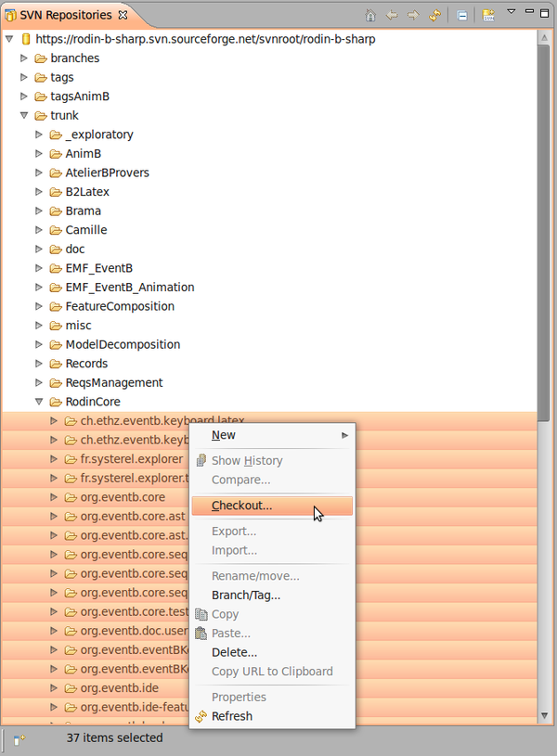Screen dimensions: 557x756
Task: Expand the branches folder
Action: pos(23,58)
